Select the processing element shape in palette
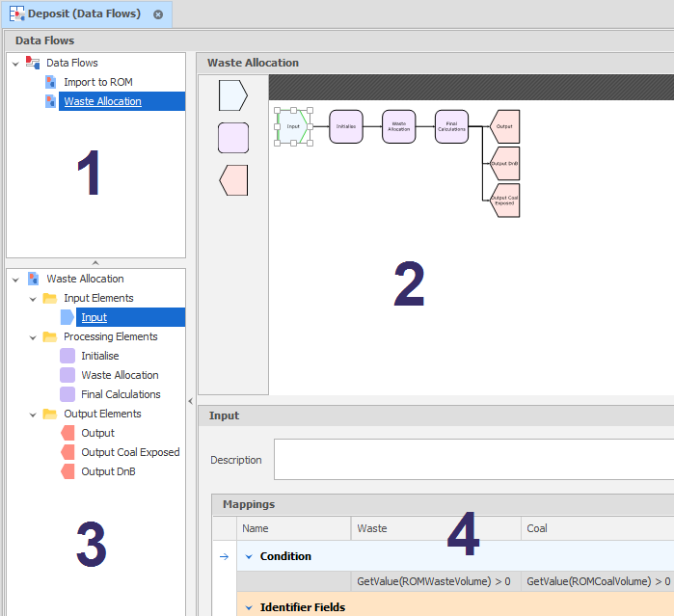The width and height of the screenshot is (674, 616). 232,138
